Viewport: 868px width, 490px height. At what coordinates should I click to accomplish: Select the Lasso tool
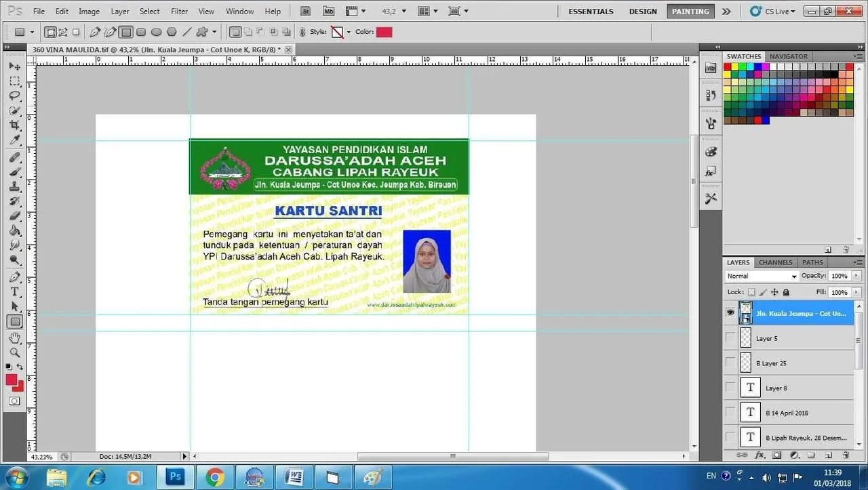coord(15,96)
